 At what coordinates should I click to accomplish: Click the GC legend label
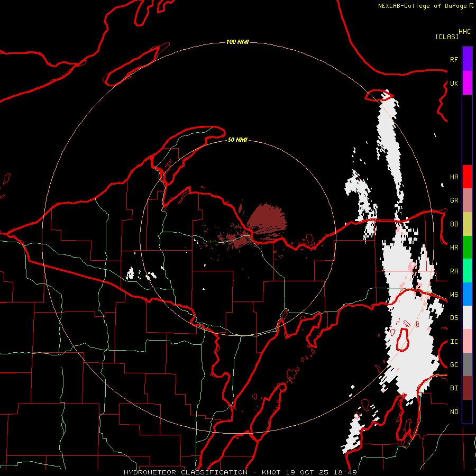[x=454, y=365]
